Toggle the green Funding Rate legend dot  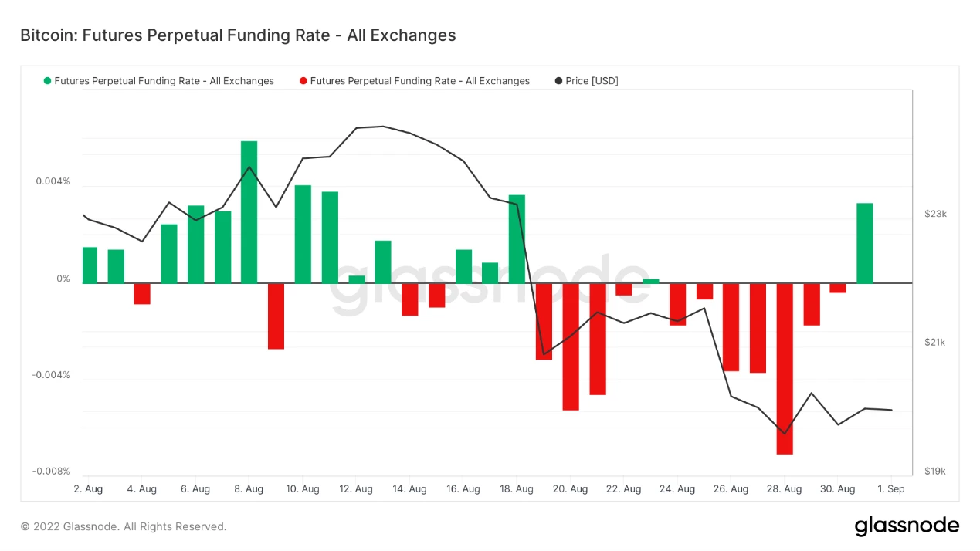click(48, 81)
